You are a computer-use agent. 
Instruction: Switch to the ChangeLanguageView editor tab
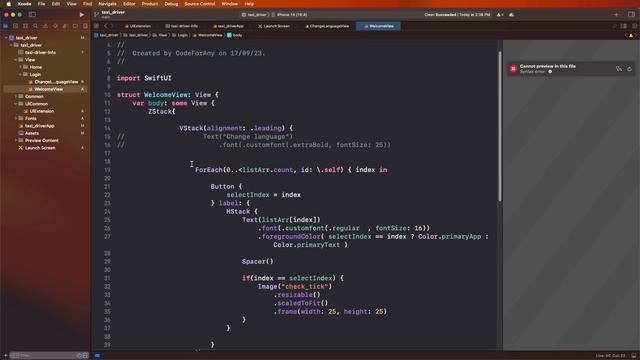tap(327, 26)
